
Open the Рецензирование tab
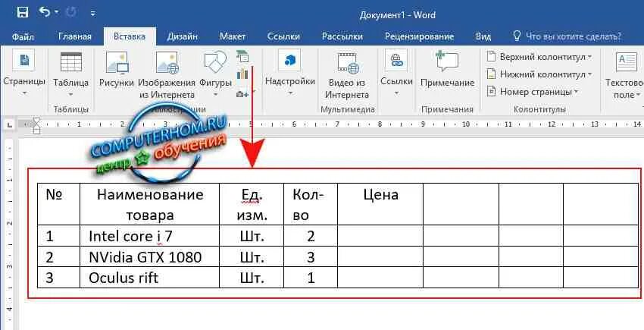click(419, 36)
